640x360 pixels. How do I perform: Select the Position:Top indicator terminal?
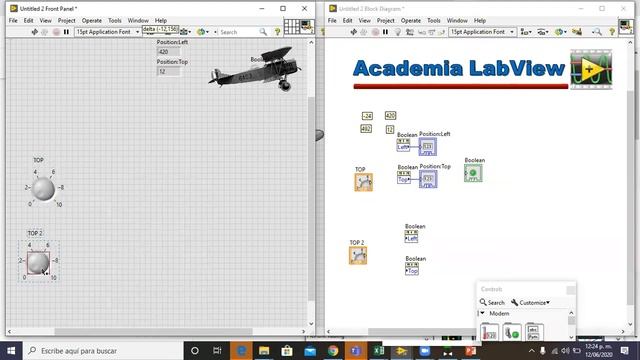pos(428,179)
